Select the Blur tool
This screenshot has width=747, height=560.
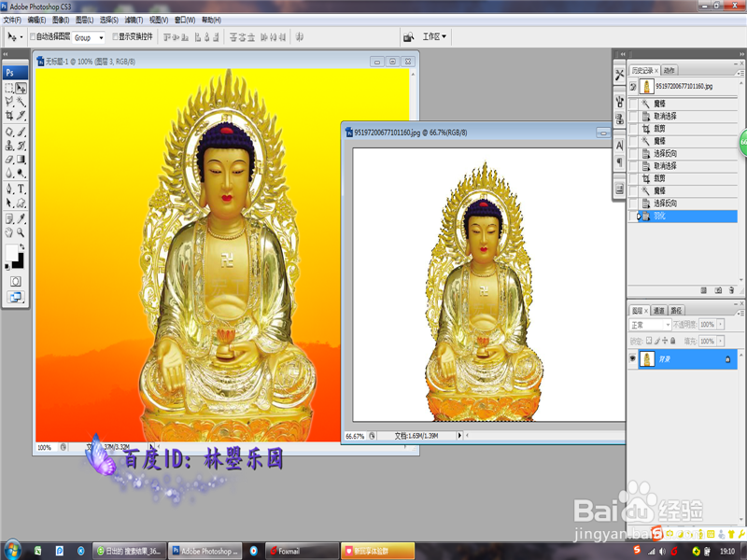click(9, 173)
